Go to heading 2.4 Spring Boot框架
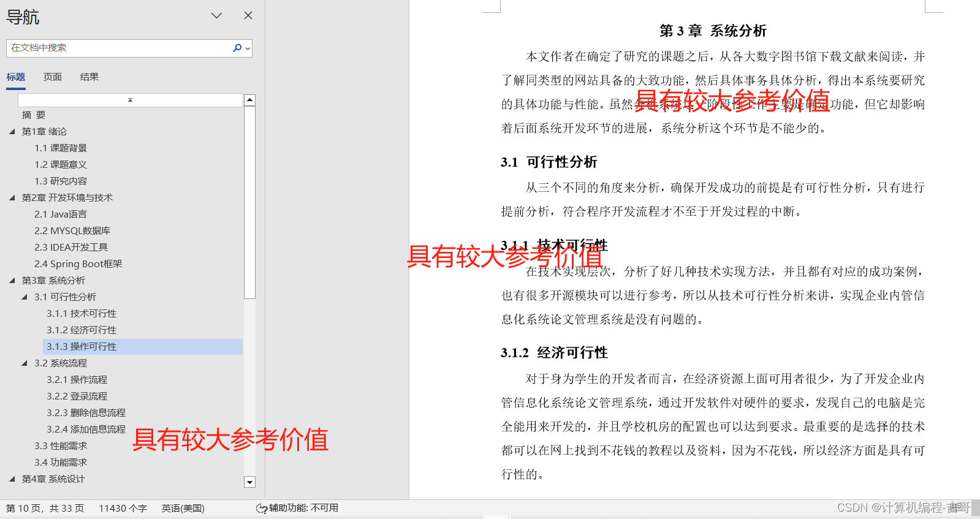 78,264
